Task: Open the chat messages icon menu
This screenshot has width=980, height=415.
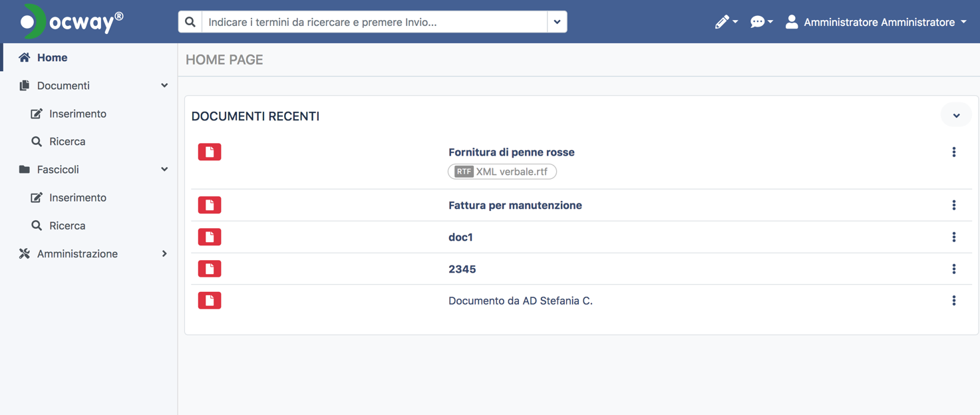Action: (x=760, y=22)
